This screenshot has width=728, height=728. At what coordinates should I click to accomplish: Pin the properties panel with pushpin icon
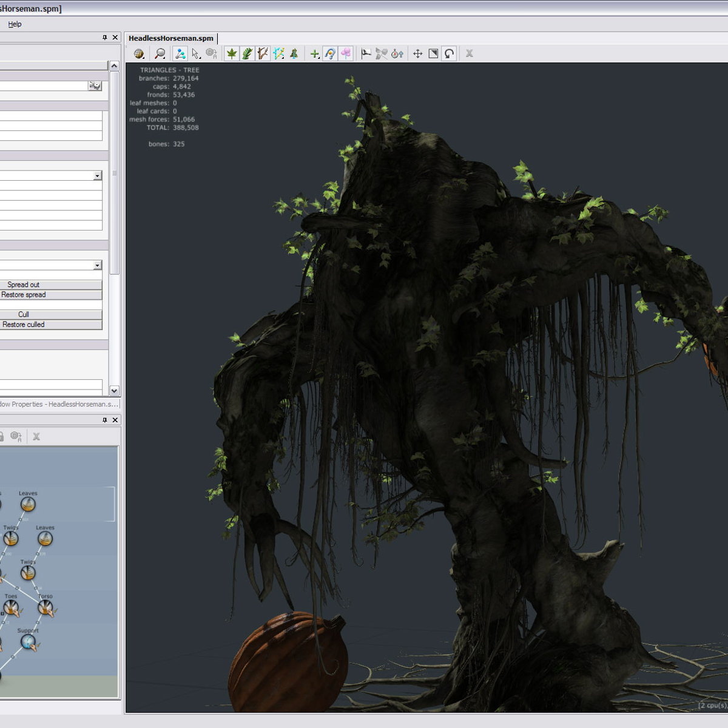tap(105, 38)
